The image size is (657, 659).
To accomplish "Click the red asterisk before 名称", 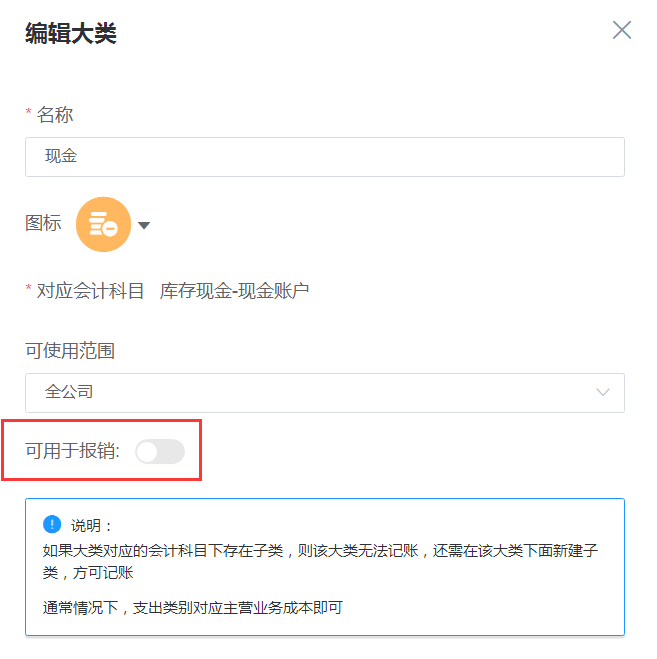I will (x=29, y=112).
